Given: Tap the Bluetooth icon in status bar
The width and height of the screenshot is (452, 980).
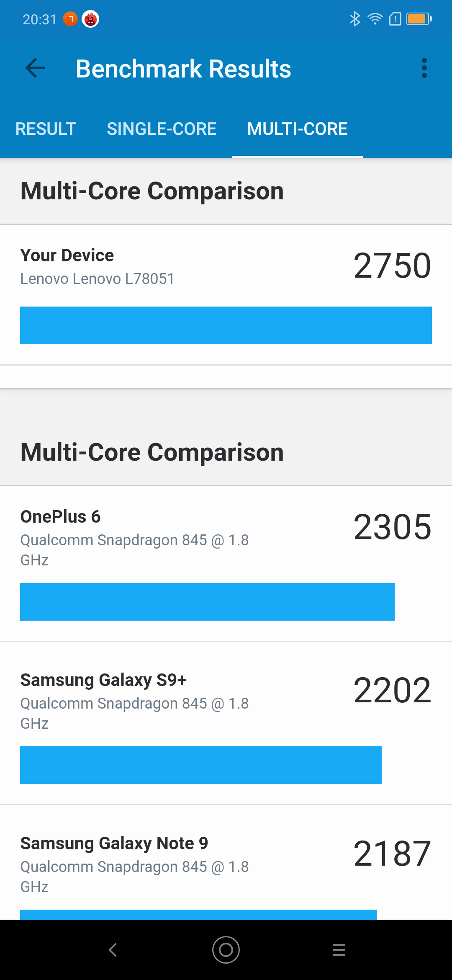Looking at the screenshot, I should [355, 18].
